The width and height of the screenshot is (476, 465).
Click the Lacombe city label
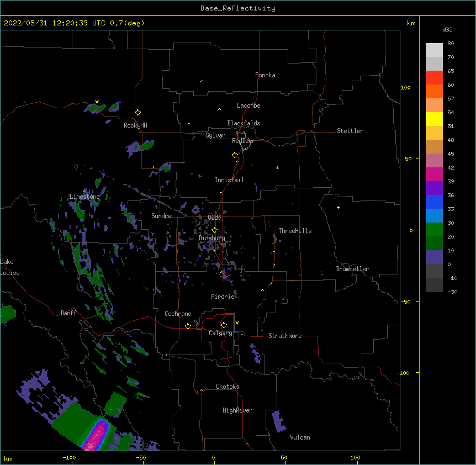tap(248, 105)
